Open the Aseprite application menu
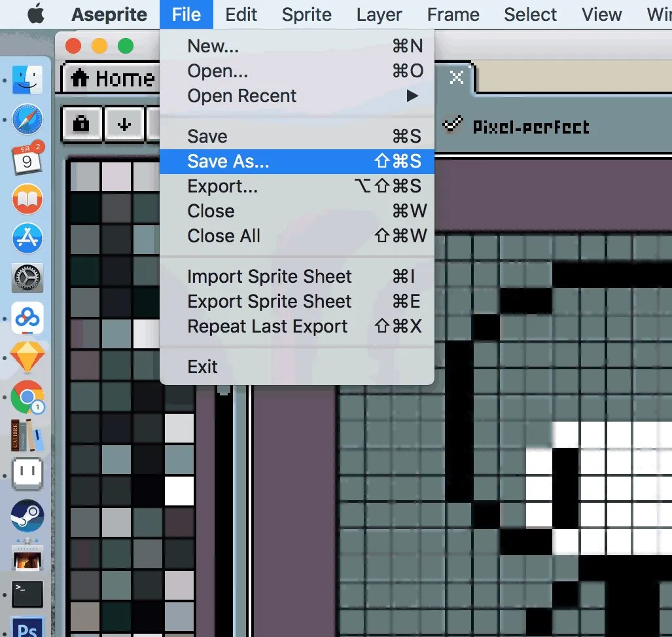The width and height of the screenshot is (672, 637). [x=109, y=14]
